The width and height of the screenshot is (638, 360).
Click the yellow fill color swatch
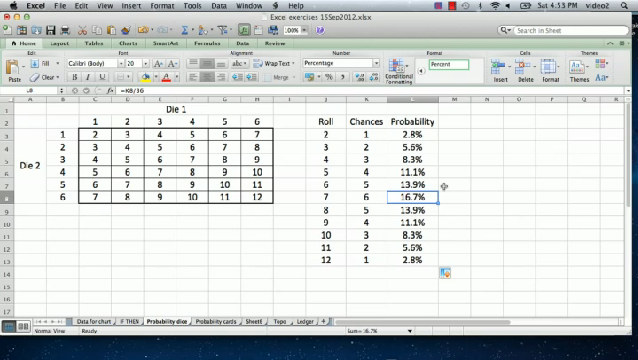145,77
